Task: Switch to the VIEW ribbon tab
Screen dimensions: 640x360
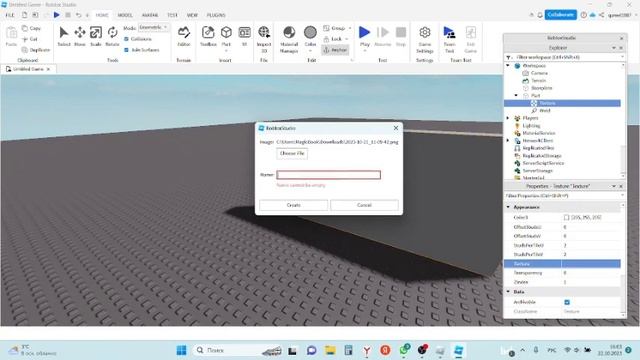Action: click(x=192, y=15)
